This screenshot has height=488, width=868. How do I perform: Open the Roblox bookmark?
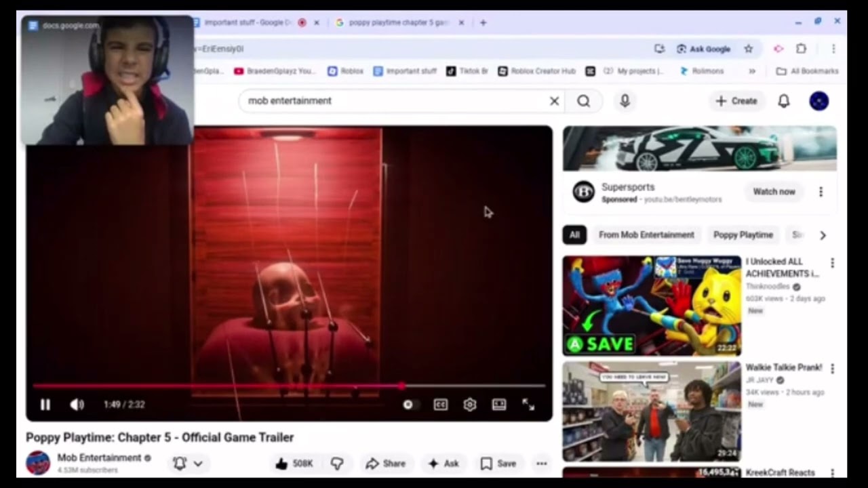click(x=345, y=71)
